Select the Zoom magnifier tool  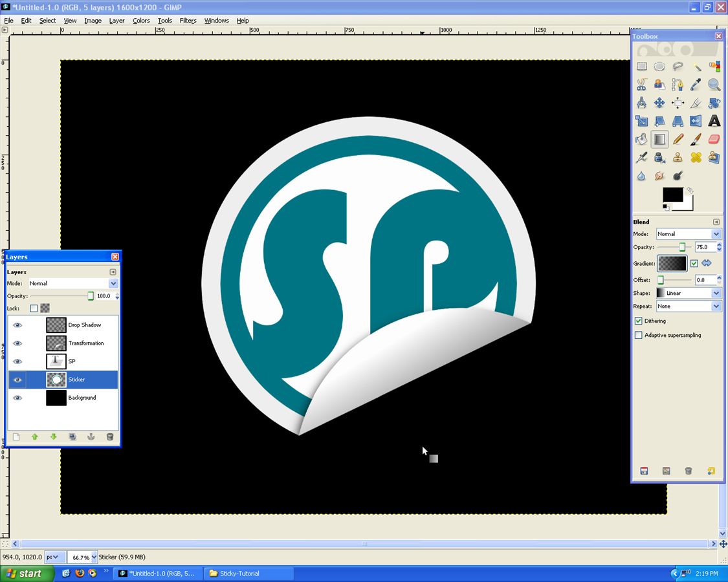click(x=714, y=85)
